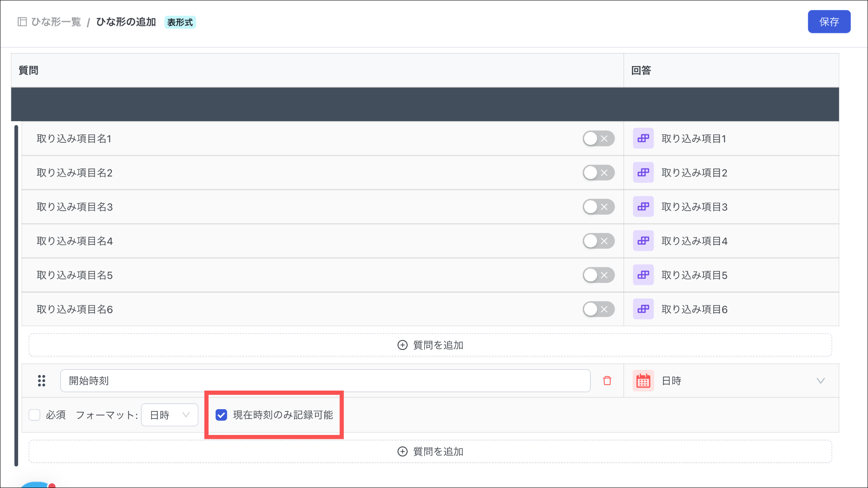Click the import icon for 取り込み項目5

point(643,275)
